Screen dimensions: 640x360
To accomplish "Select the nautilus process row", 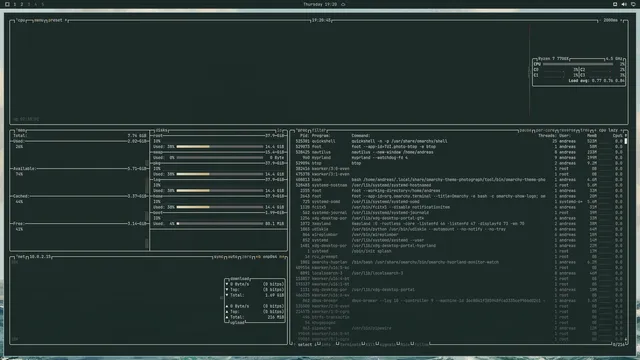I will (459, 152).
